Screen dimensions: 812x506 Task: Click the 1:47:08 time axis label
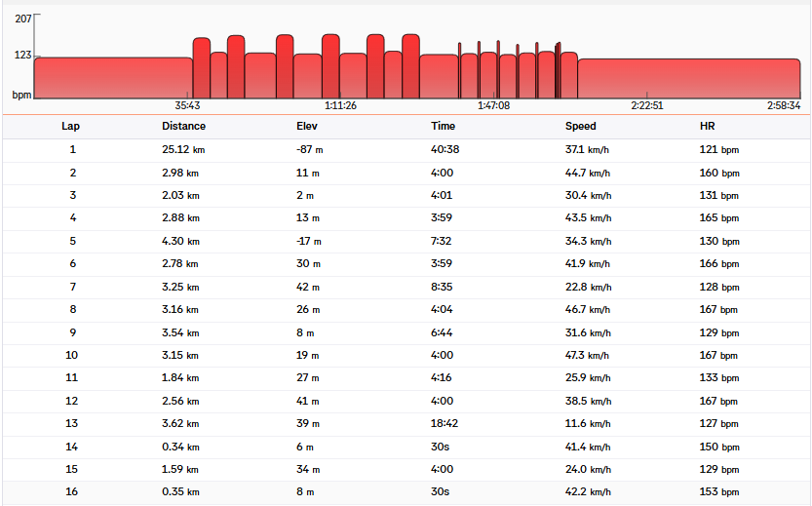(x=493, y=105)
